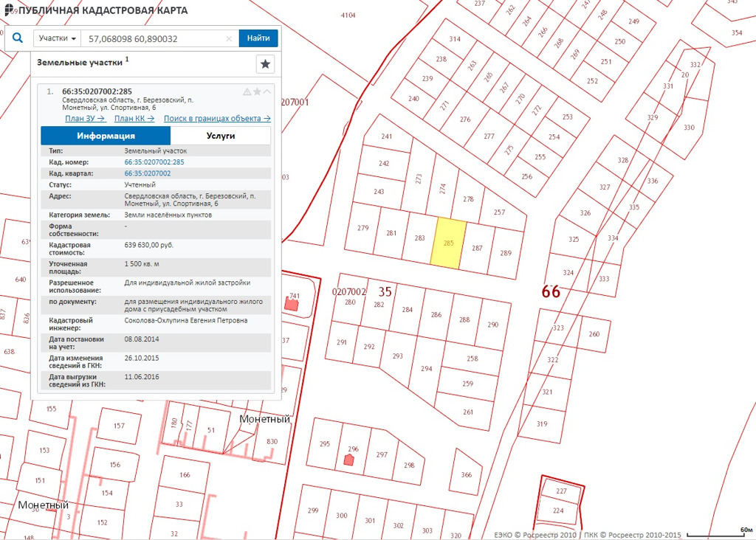The image size is (756, 540).
Task: Open the Участки search type dropdown
Action: click(57, 38)
